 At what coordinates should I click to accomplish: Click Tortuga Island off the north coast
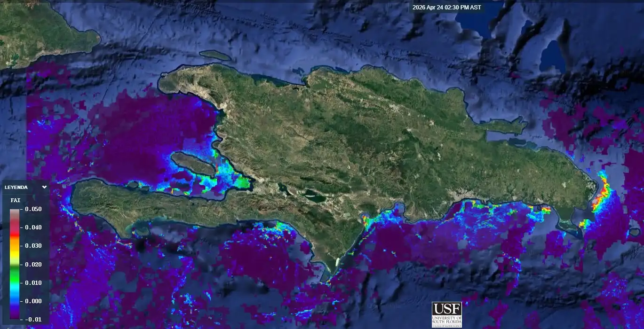coord(215,55)
